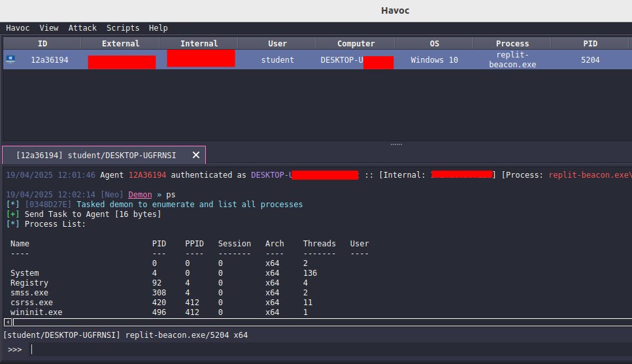Click the Threads column label in process list

pos(319,244)
